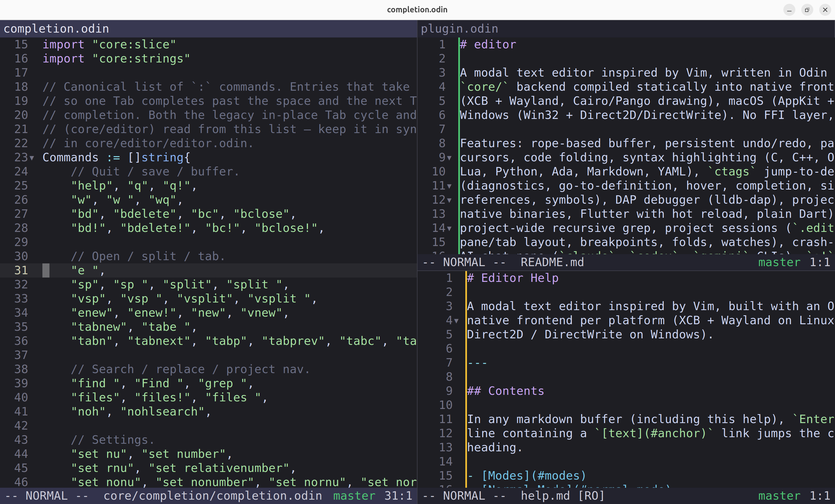The height and width of the screenshot is (504, 835).
Task: Maximize the editor window
Action: [807, 10]
